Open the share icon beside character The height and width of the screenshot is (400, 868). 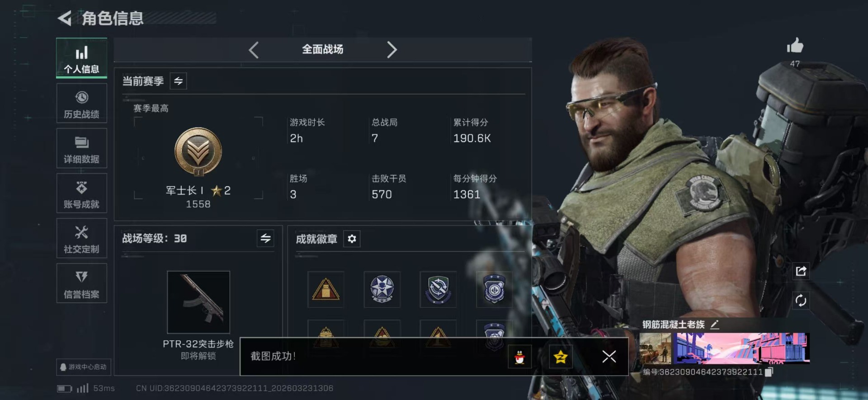[801, 271]
